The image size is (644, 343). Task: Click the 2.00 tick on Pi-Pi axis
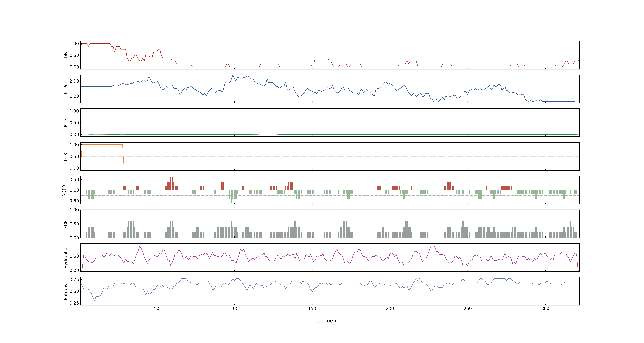[x=74, y=81]
